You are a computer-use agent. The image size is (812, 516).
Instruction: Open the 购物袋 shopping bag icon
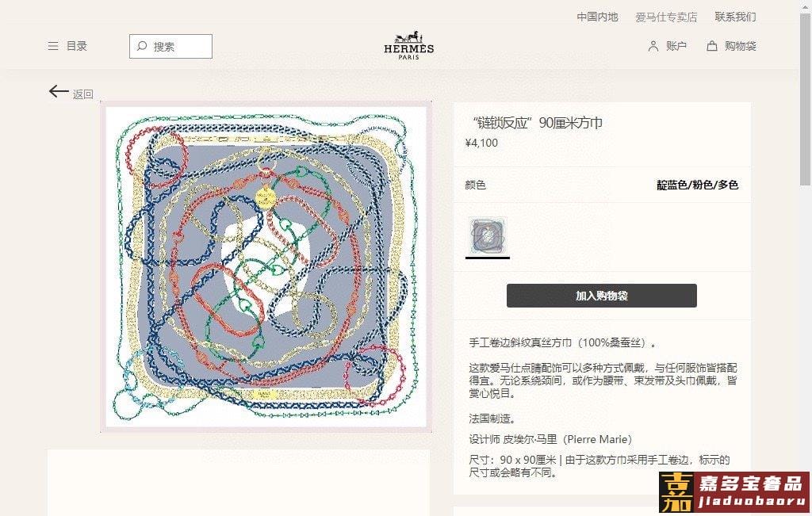pyautogui.click(x=712, y=46)
